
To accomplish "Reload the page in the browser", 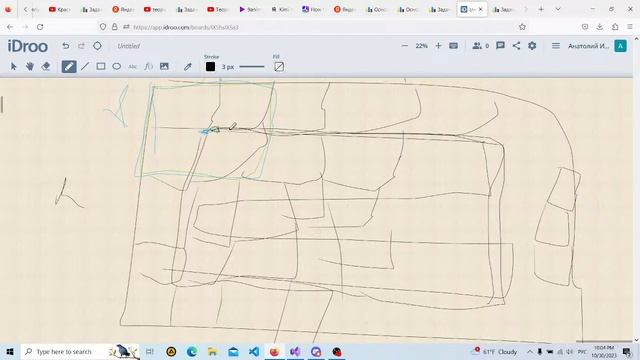I will click(x=40, y=27).
